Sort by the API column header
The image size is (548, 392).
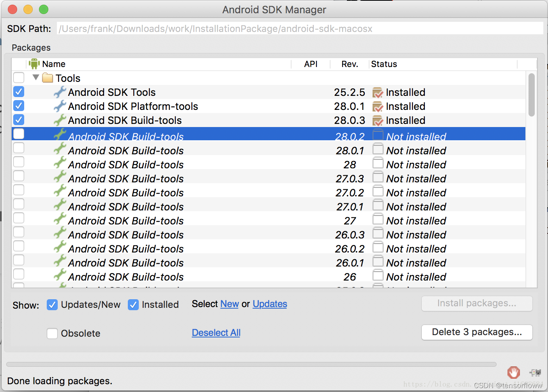[x=311, y=64]
